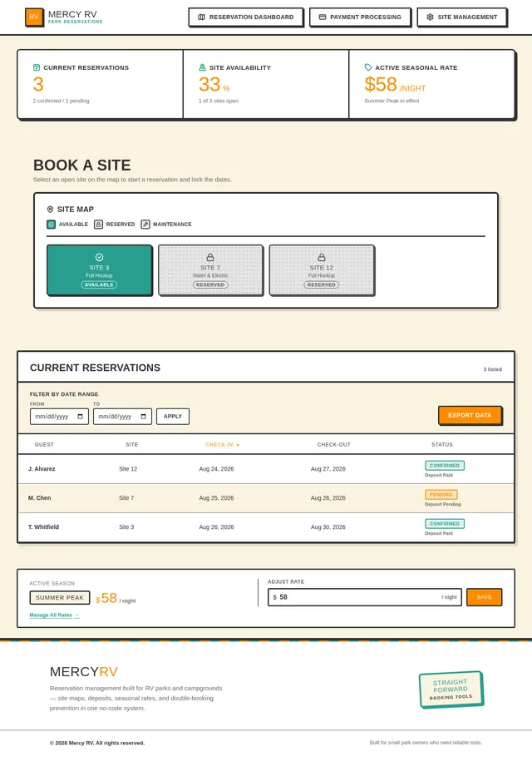The image size is (532, 761).
Task: Click the tag icon beside Active Seasonal Rate
Action: pyautogui.click(x=368, y=67)
